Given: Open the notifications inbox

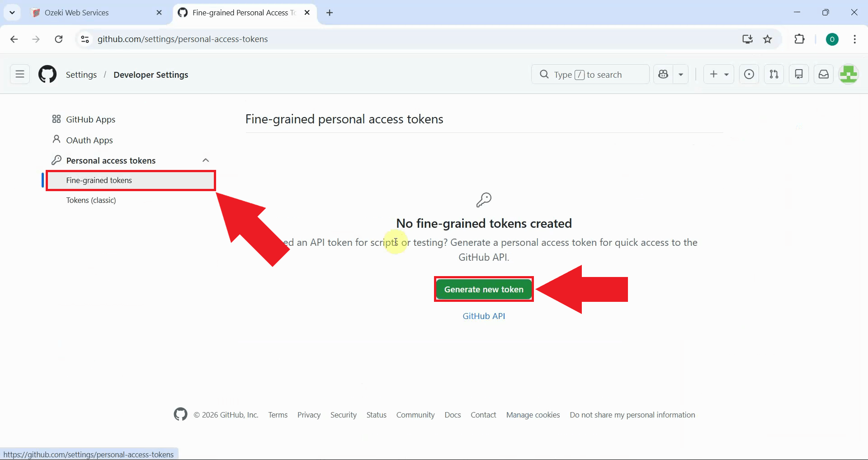Looking at the screenshot, I should [x=823, y=74].
